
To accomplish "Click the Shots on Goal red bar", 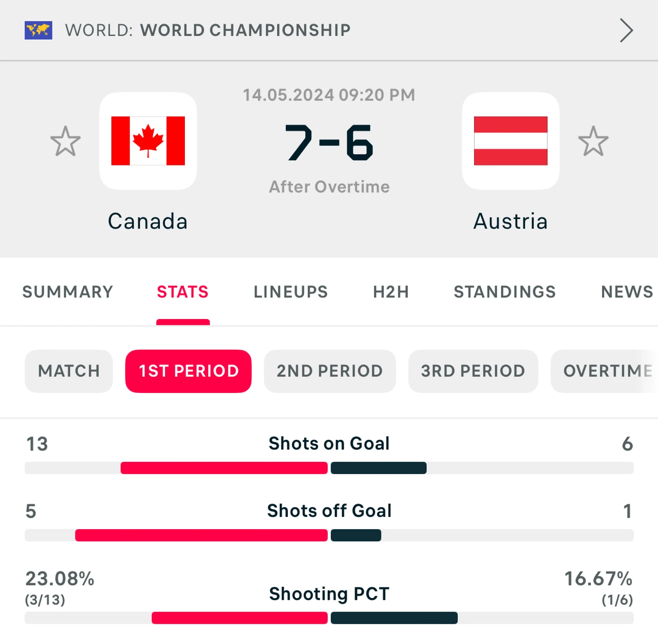I will coord(224,468).
